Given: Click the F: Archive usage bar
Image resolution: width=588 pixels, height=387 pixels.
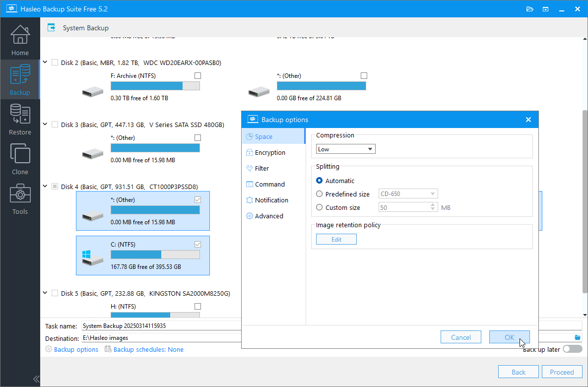Looking at the screenshot, I should point(155,86).
